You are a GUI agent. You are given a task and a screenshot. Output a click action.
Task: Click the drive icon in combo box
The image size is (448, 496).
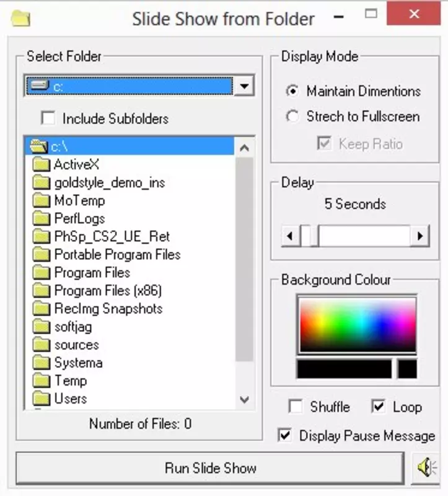click(x=38, y=85)
